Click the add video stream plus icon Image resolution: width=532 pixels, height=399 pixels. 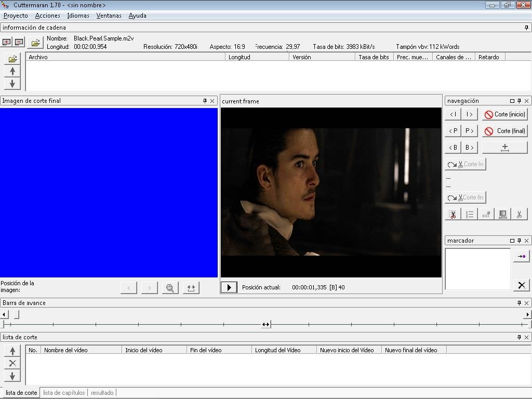(6, 42)
